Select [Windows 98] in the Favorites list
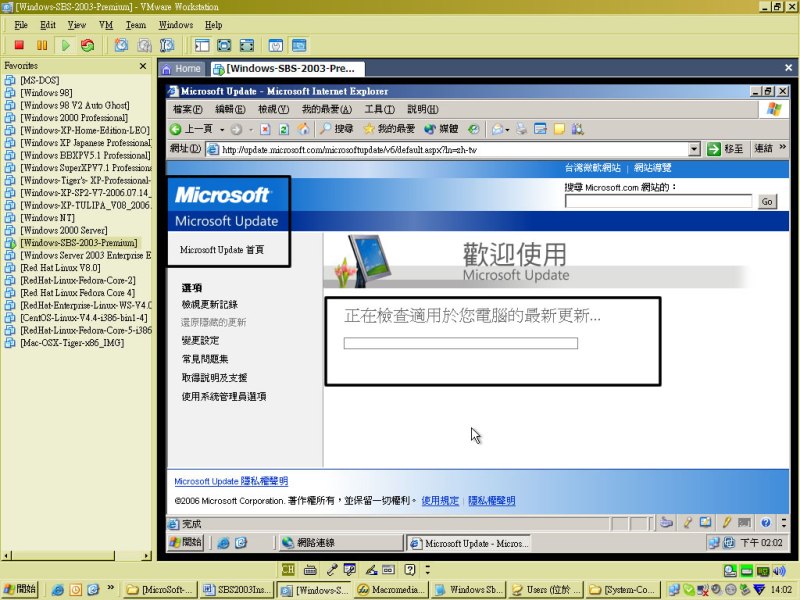Screen dimensions: 800x600 point(46,92)
